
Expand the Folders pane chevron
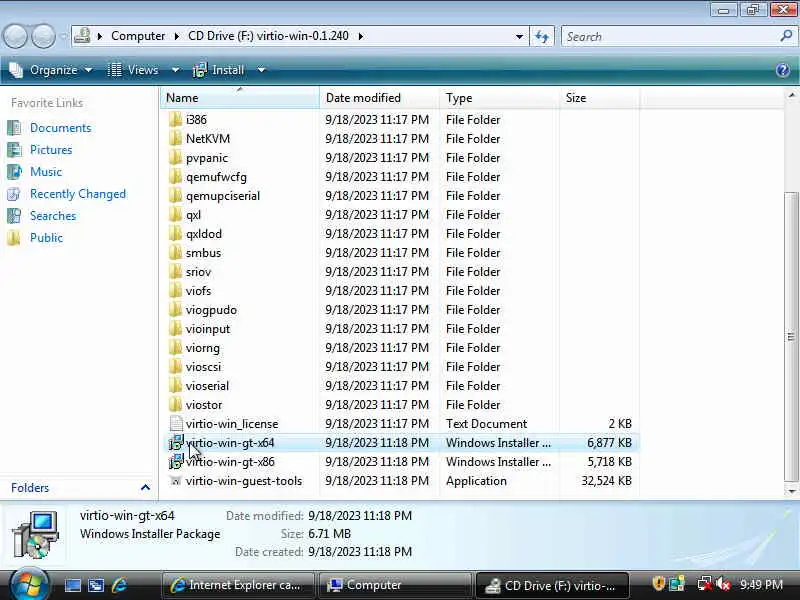click(x=145, y=487)
